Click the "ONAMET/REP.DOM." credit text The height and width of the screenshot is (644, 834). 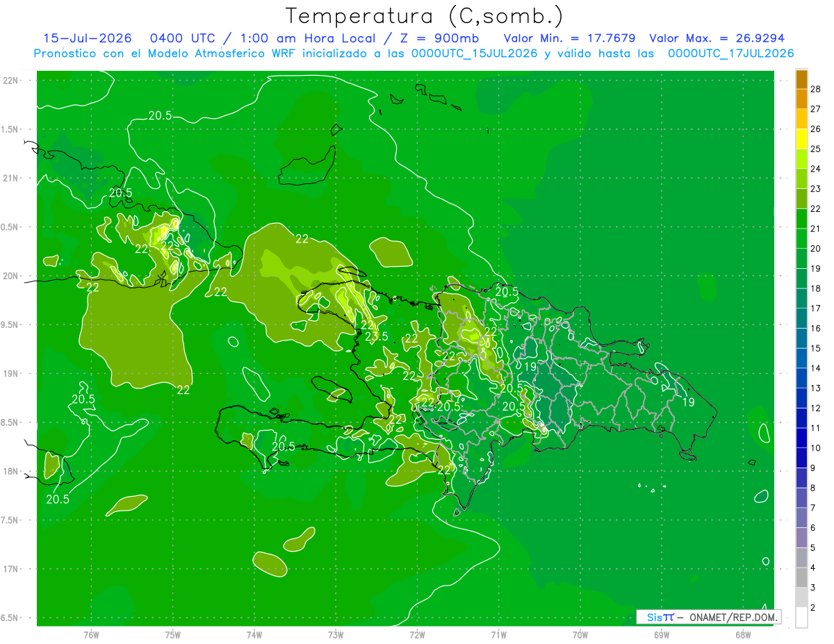(733, 617)
